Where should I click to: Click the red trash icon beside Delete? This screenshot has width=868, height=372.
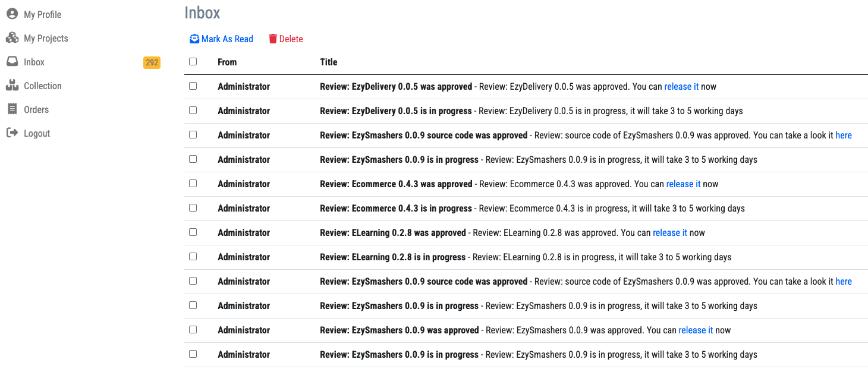273,39
